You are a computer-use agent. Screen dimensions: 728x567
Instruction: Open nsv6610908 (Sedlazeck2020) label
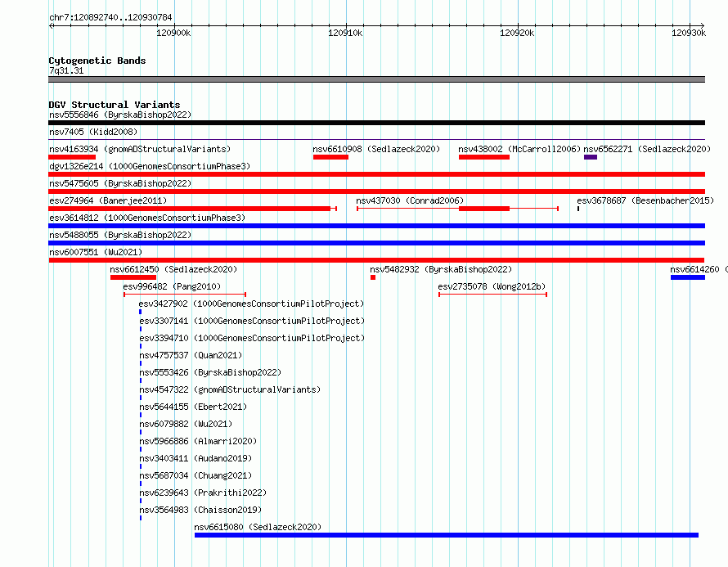click(376, 149)
